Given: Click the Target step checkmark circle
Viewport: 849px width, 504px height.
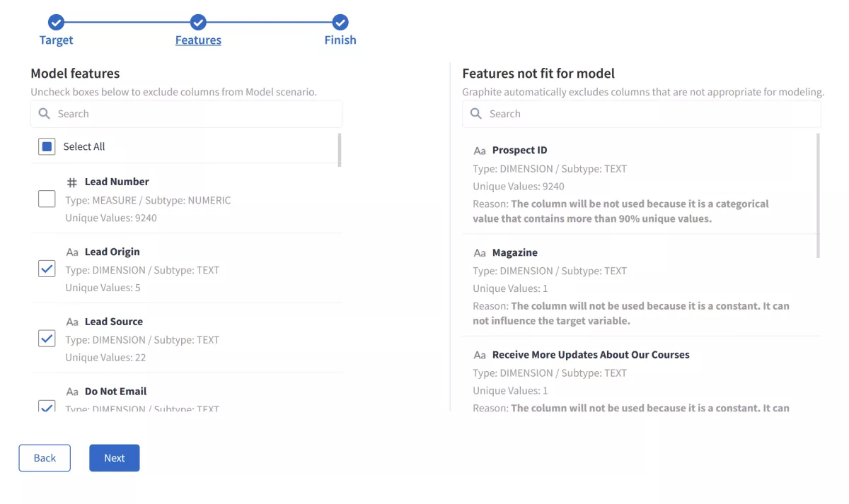Looking at the screenshot, I should pyautogui.click(x=55, y=21).
